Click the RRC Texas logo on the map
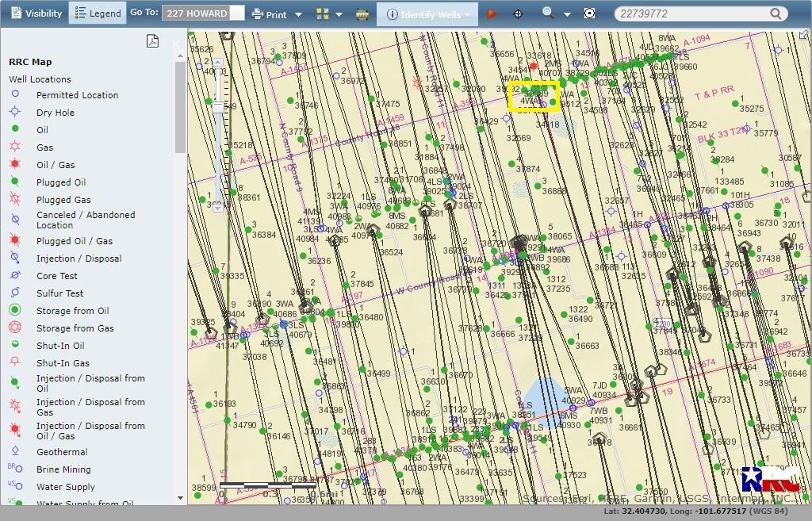Viewport: 812px width, 521px height. point(770,479)
